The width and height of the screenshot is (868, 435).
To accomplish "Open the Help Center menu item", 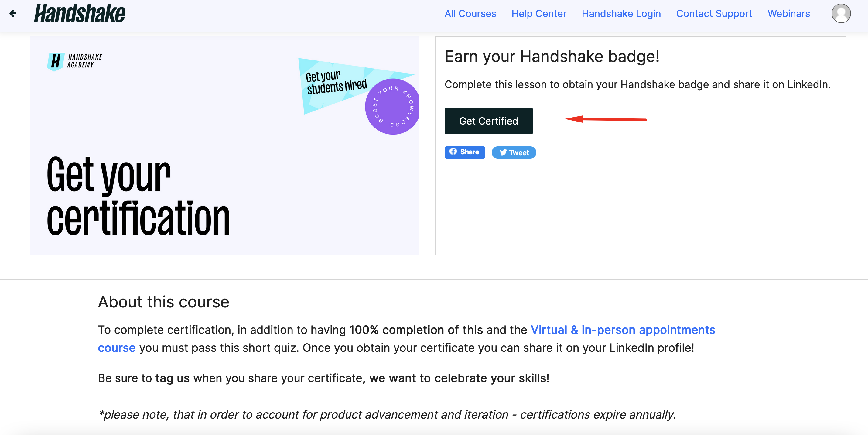I will tap(537, 14).
